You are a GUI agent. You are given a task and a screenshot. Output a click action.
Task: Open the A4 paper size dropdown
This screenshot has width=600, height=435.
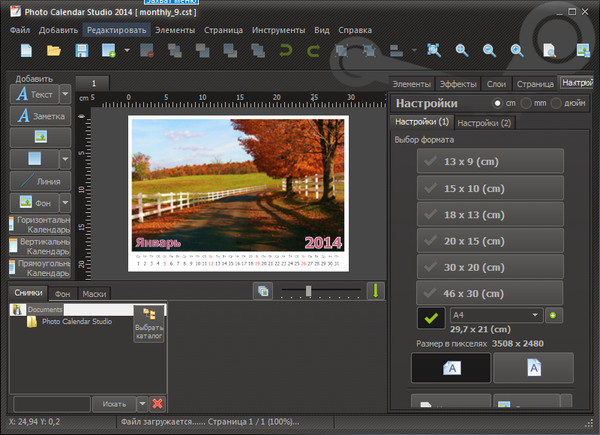click(536, 315)
